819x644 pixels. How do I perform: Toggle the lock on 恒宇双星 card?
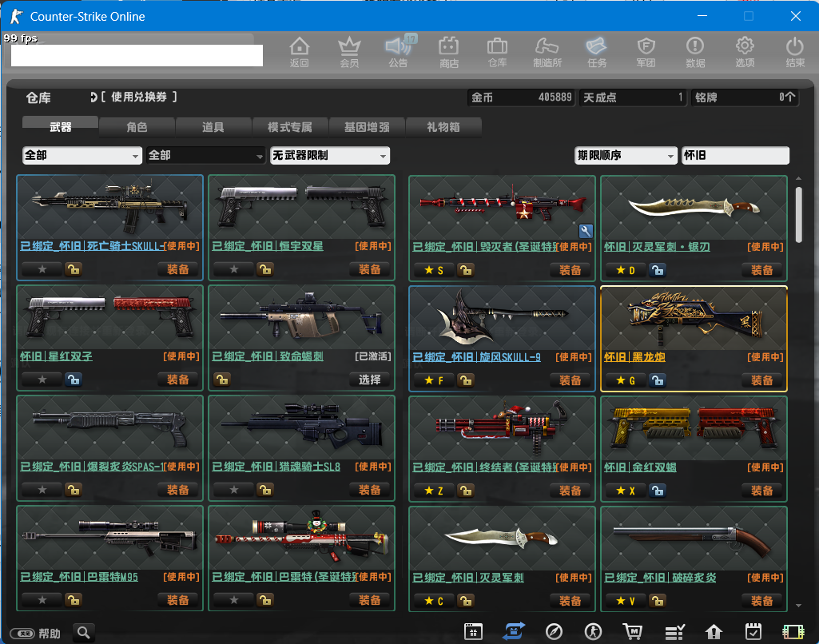coord(265,269)
